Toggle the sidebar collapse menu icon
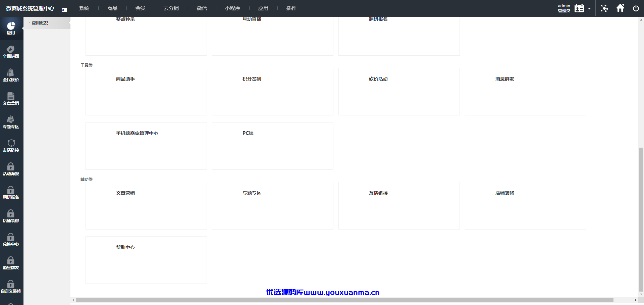This screenshot has height=305, width=644. (x=64, y=10)
